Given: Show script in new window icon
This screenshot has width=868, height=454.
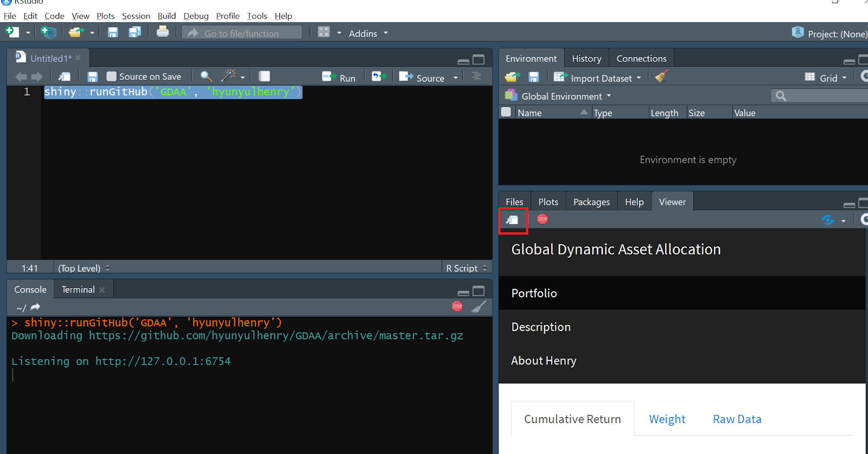Looking at the screenshot, I should [65, 77].
